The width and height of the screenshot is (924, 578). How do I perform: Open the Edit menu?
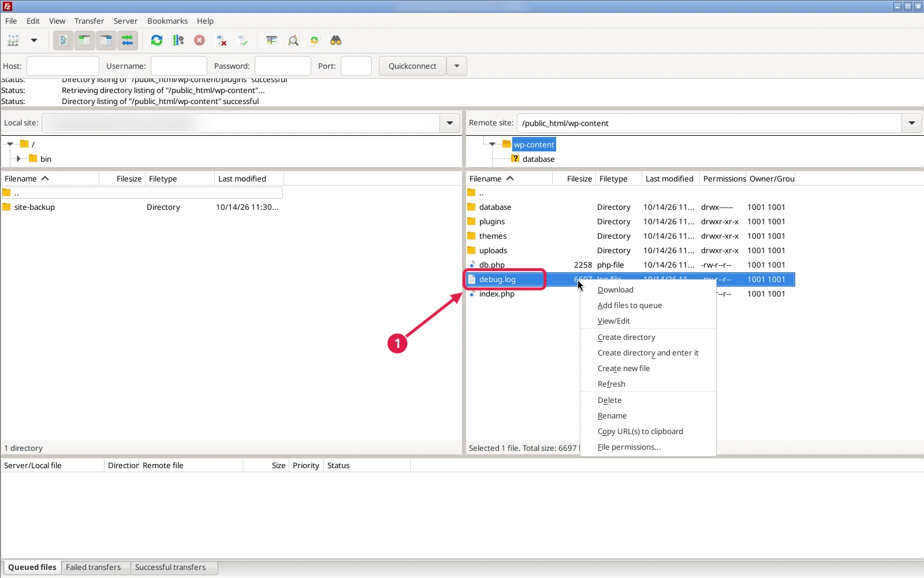pos(33,21)
